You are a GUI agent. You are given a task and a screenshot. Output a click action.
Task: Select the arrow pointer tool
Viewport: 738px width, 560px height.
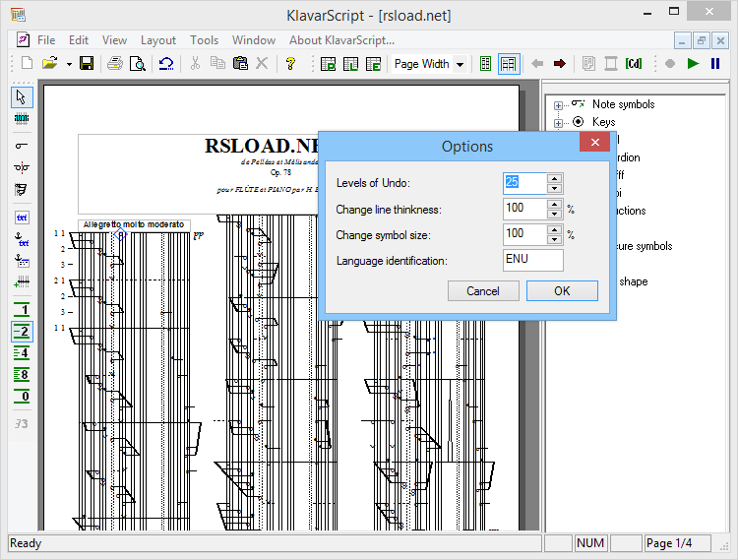(23, 96)
